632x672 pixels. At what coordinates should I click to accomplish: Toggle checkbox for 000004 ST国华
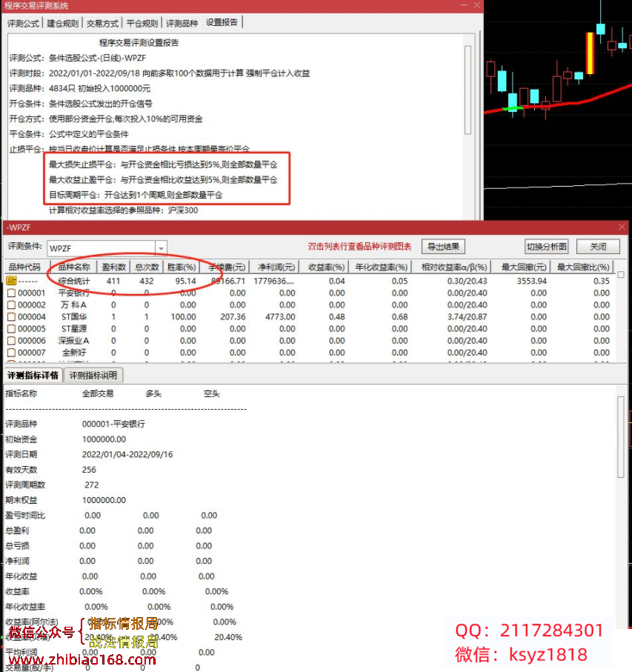point(12,317)
